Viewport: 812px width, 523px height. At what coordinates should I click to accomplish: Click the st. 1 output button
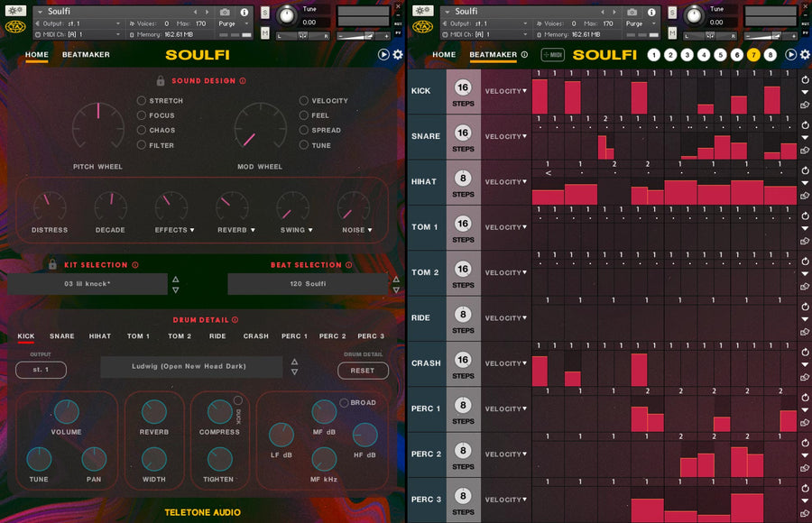pyautogui.click(x=41, y=370)
